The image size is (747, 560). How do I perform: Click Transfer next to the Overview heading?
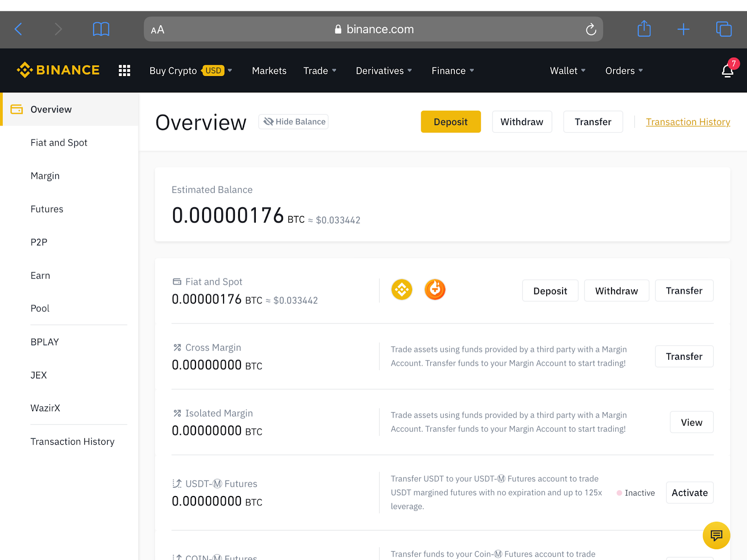[x=593, y=122]
